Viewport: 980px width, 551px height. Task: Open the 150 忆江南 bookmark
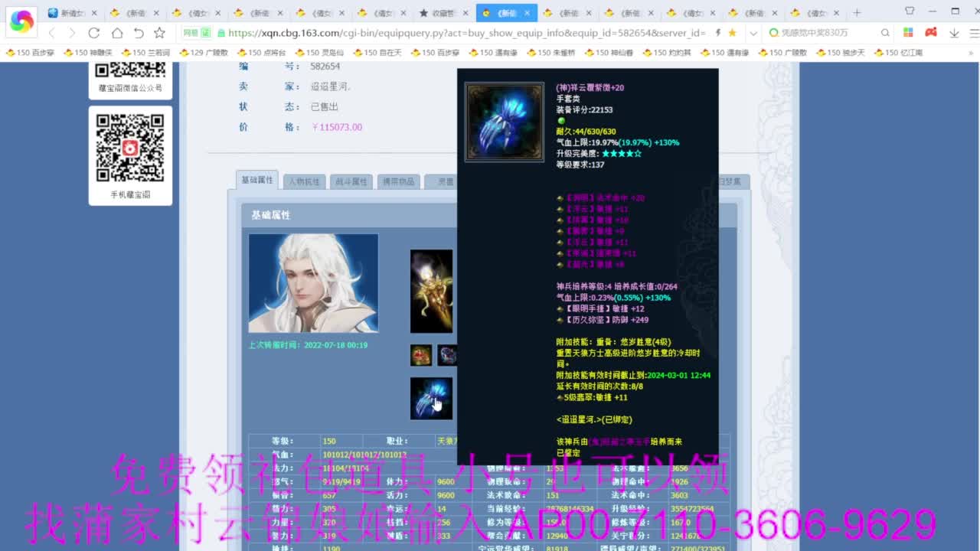pos(897,52)
